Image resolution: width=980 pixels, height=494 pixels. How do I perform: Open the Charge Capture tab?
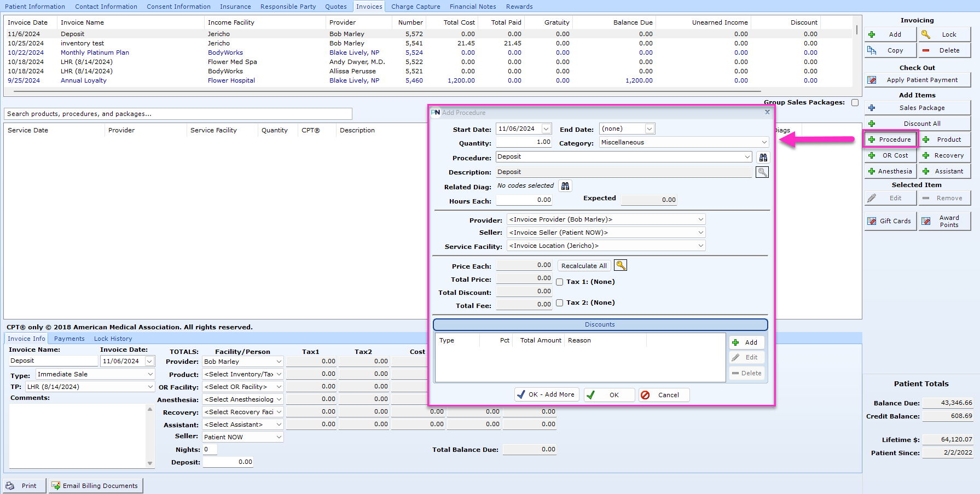(x=415, y=6)
